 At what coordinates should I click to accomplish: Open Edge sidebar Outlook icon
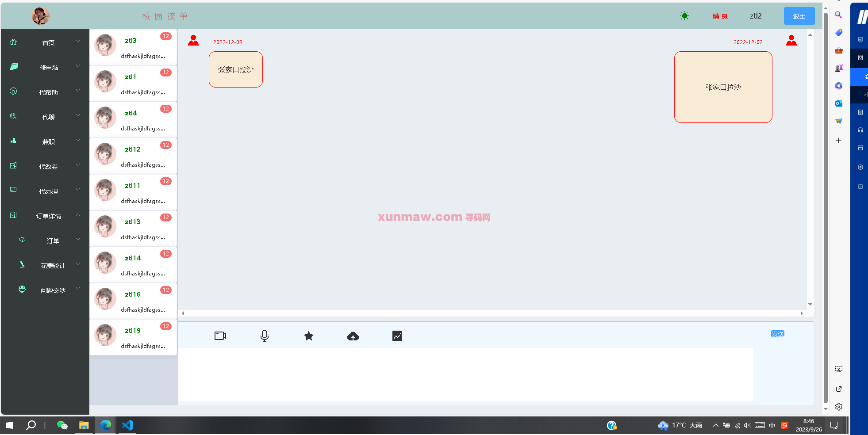(838, 103)
